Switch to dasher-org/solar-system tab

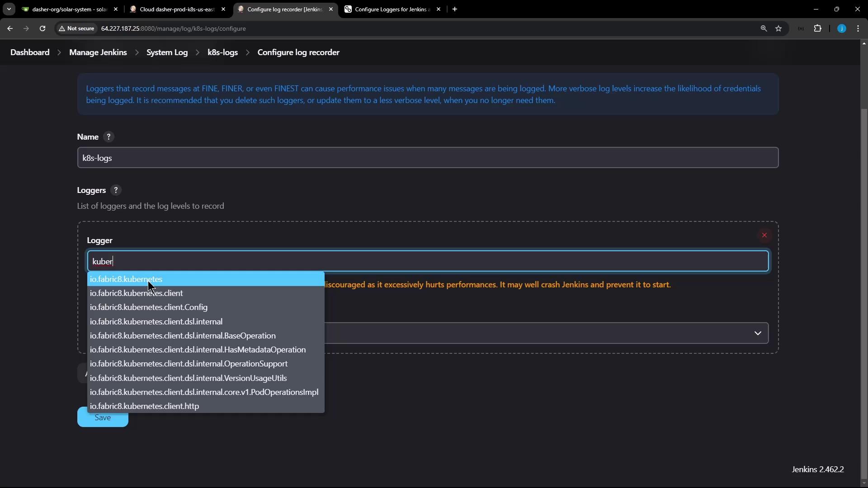69,9
